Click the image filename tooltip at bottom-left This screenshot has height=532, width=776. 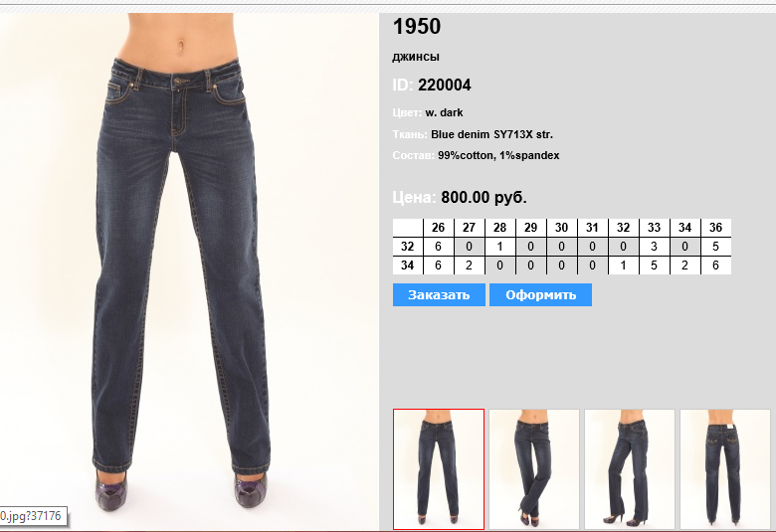pos(33,516)
